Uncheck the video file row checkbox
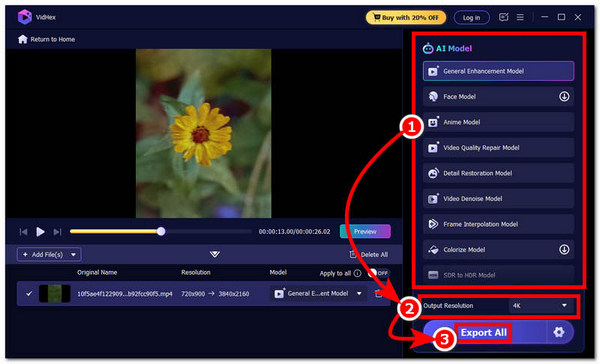The image size is (600, 364). 29,294
